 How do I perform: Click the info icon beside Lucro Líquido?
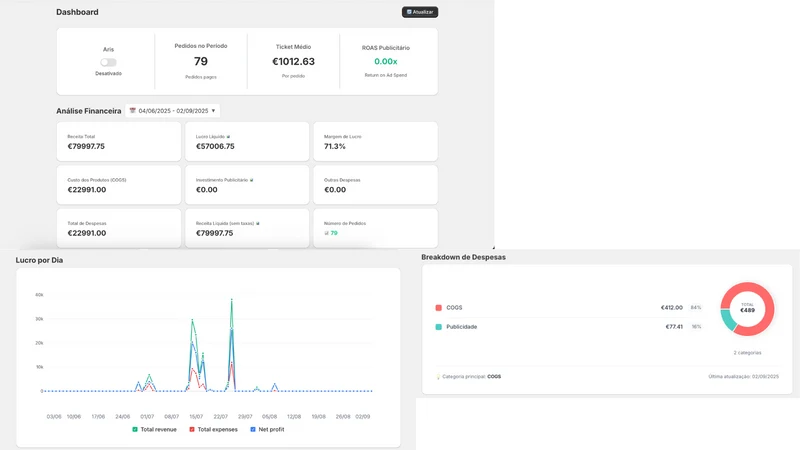point(228,137)
